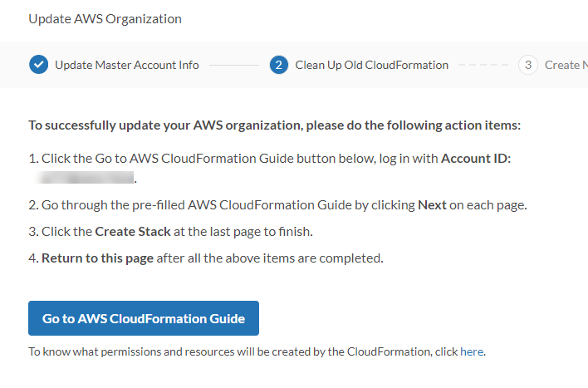Click instruction one about logging in
Screen dimensions: 588x388
click(233, 158)
